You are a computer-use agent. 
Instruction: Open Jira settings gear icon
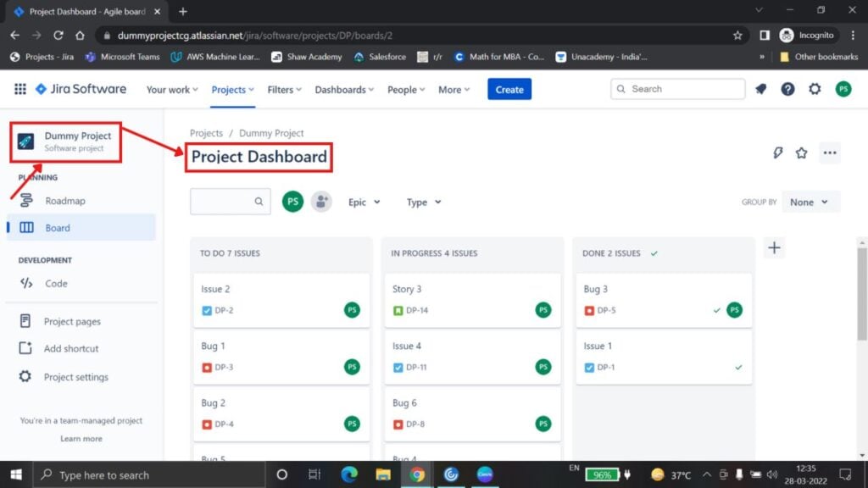pos(815,89)
